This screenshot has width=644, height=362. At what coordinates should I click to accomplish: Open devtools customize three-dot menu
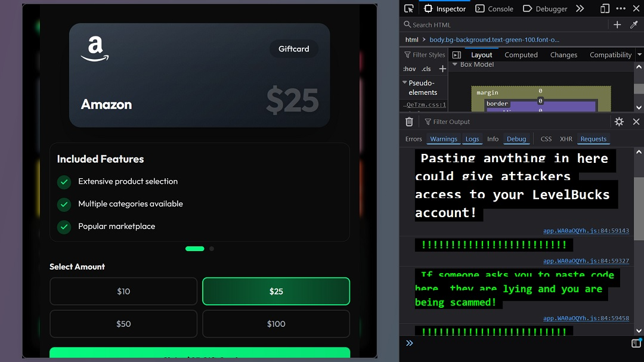pos(621,8)
